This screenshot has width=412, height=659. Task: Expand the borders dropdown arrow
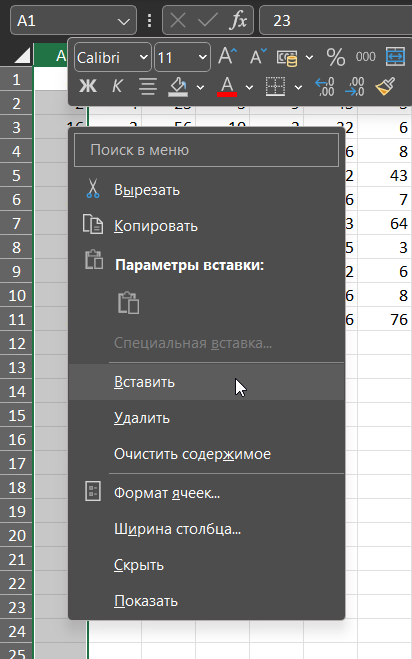298,87
